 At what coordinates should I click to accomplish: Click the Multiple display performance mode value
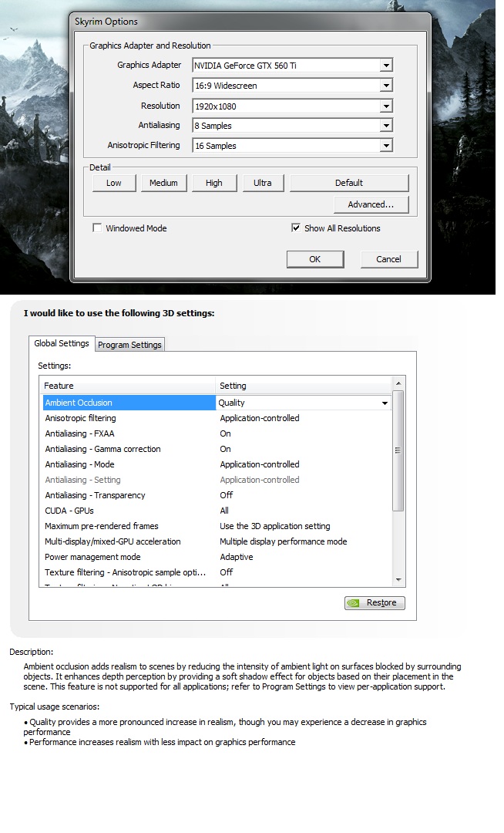pos(284,541)
